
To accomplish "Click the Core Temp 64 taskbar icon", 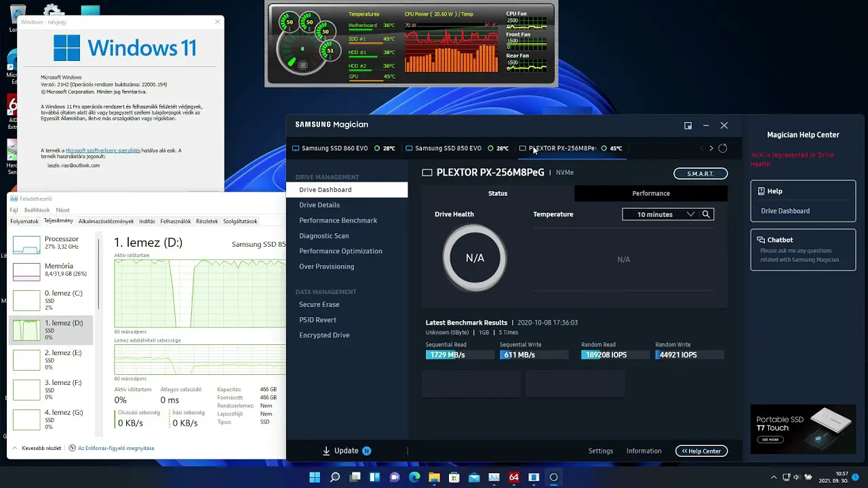I will pos(514,478).
